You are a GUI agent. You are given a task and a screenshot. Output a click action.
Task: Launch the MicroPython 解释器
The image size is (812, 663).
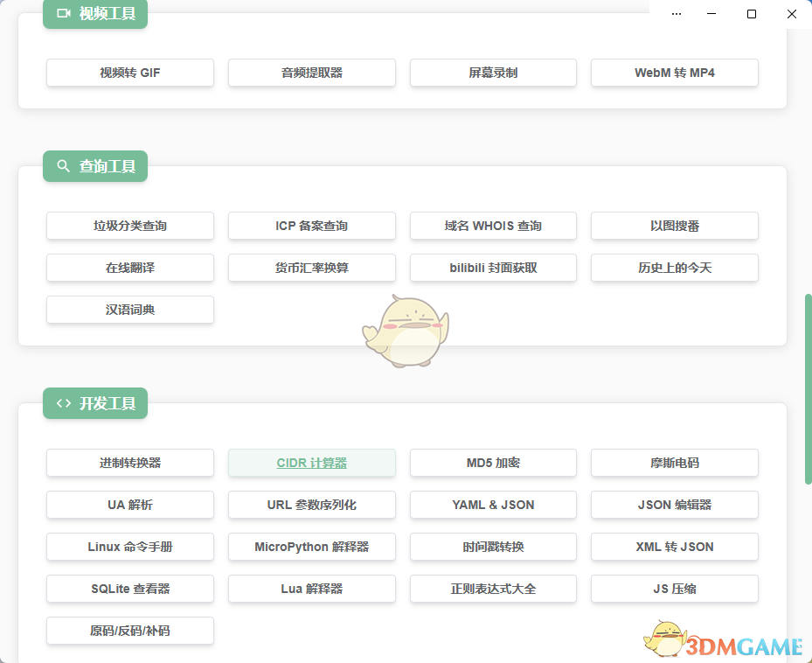point(311,547)
